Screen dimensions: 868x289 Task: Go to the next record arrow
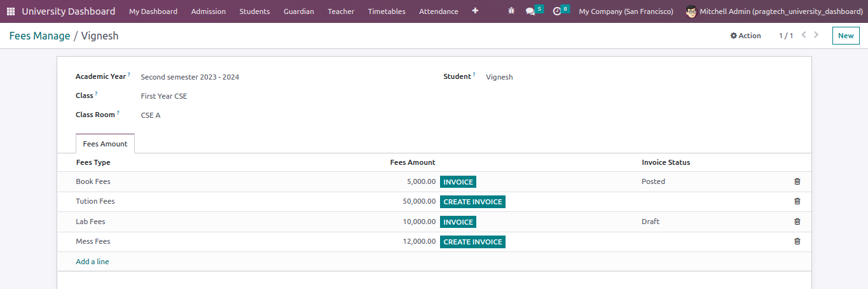pyautogui.click(x=816, y=35)
